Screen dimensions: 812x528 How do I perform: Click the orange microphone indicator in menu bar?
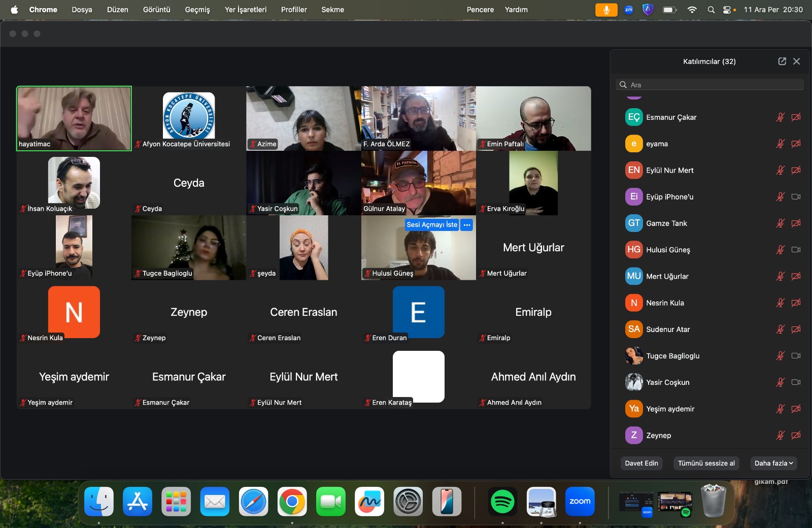click(x=606, y=10)
